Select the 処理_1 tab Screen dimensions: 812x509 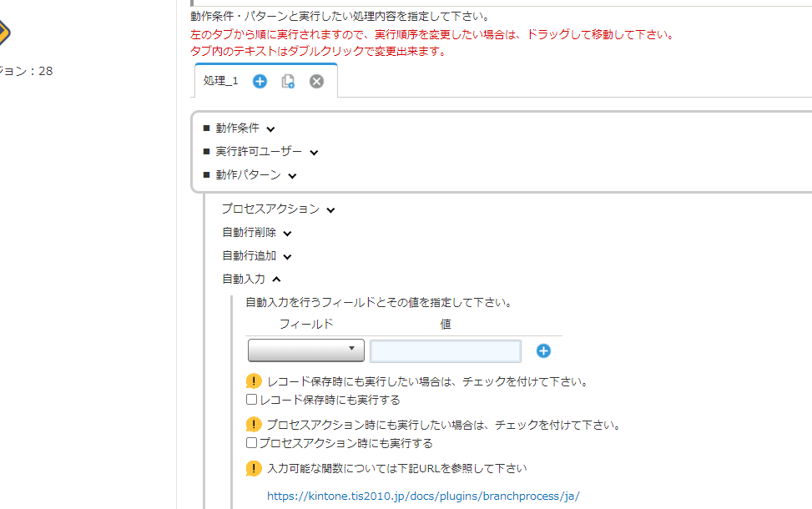coord(220,81)
